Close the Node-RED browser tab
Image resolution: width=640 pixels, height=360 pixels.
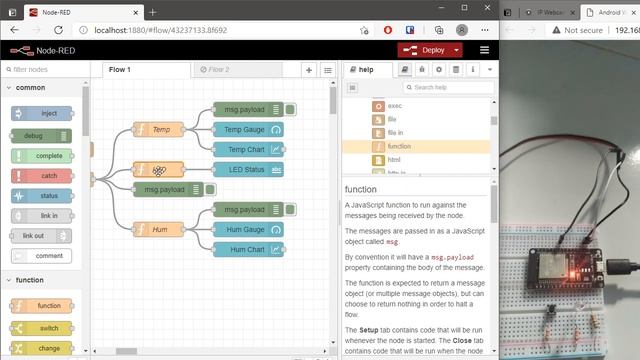click(136, 13)
